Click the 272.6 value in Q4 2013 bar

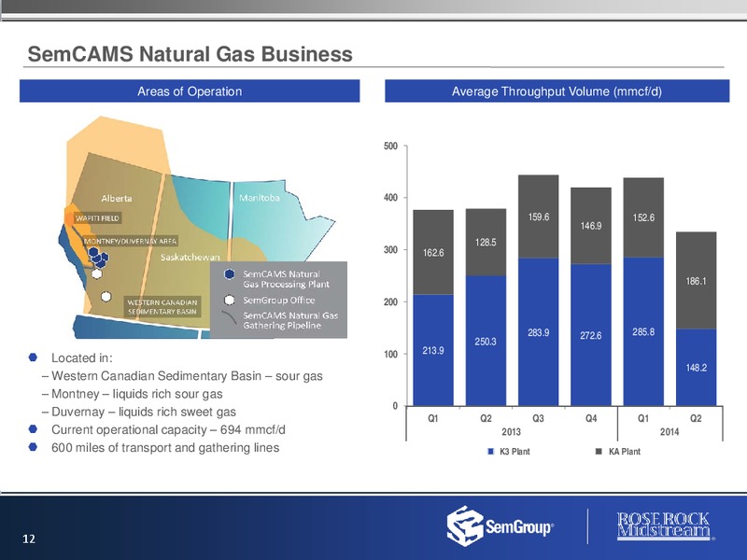(591, 336)
